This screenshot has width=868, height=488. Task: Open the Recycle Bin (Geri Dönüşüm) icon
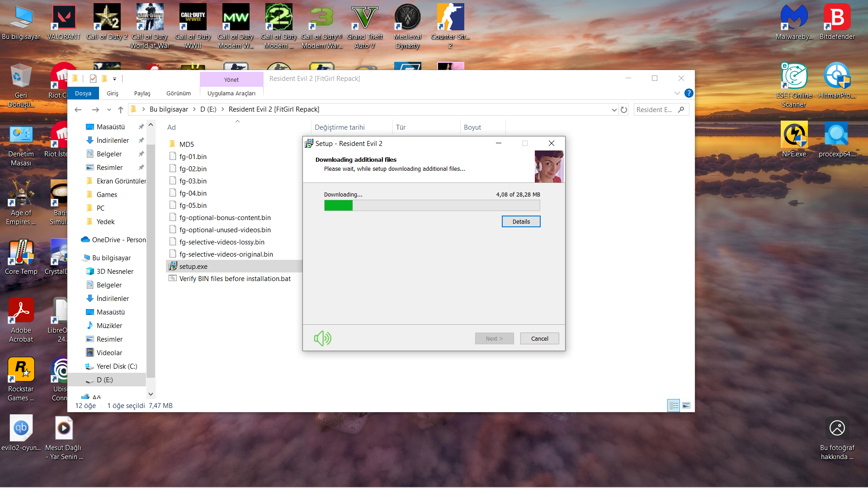[21, 85]
